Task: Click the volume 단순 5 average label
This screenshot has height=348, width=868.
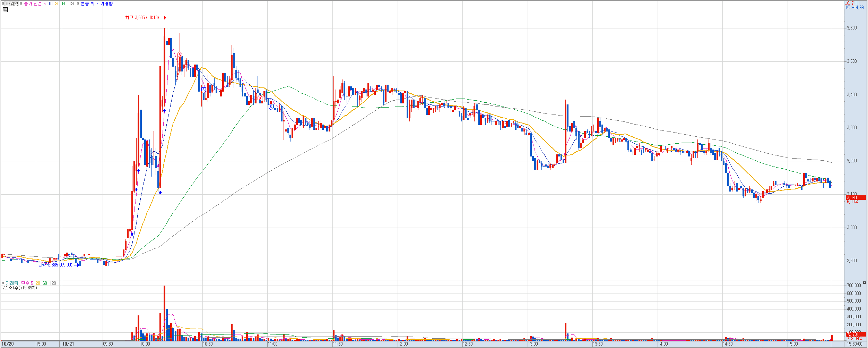Action: pyautogui.click(x=27, y=283)
